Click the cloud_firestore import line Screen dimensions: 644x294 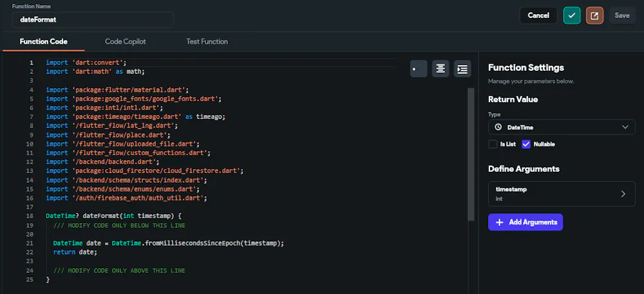pyautogui.click(x=145, y=171)
